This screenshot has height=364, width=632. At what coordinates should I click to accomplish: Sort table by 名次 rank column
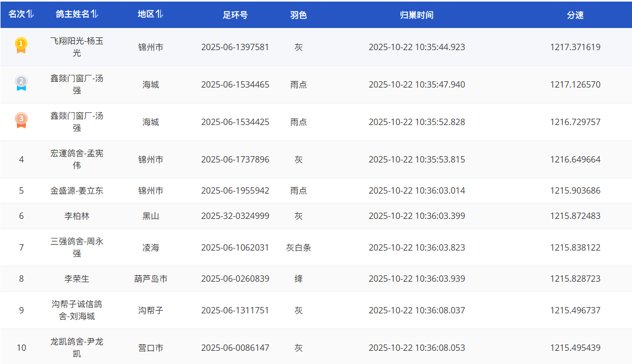[x=30, y=15]
